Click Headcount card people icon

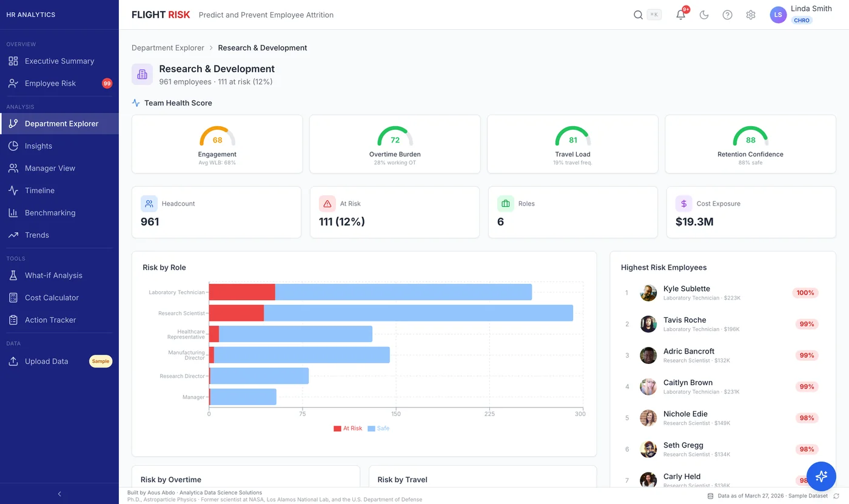tap(149, 204)
